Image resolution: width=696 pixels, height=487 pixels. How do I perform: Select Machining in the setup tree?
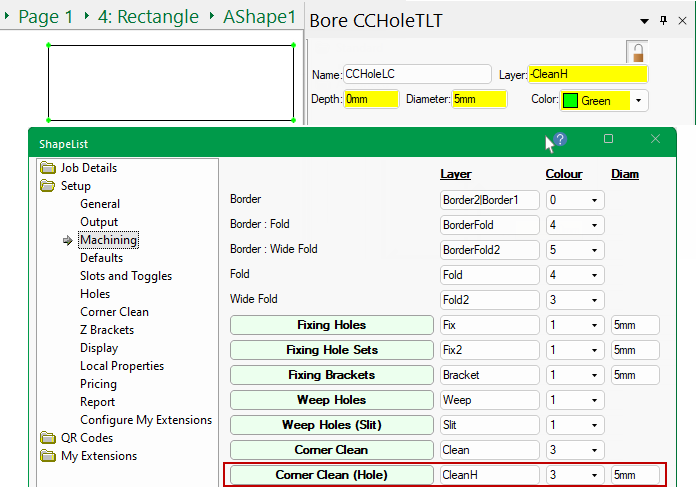click(x=108, y=240)
